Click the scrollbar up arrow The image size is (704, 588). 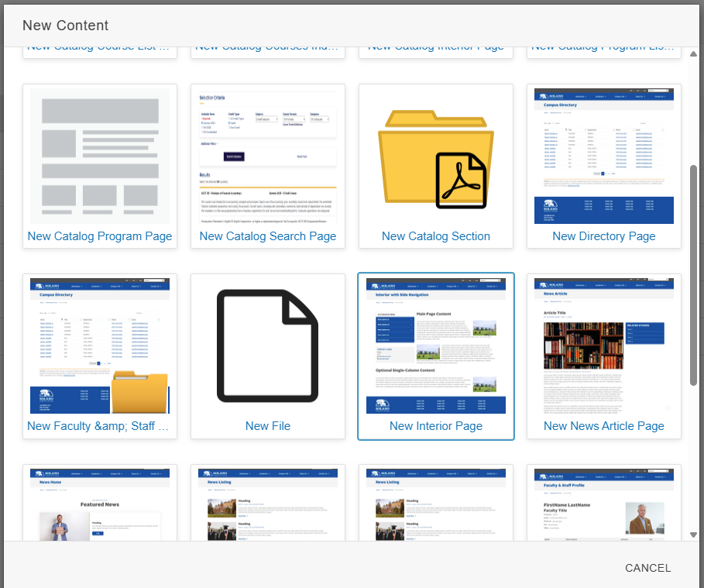point(693,54)
